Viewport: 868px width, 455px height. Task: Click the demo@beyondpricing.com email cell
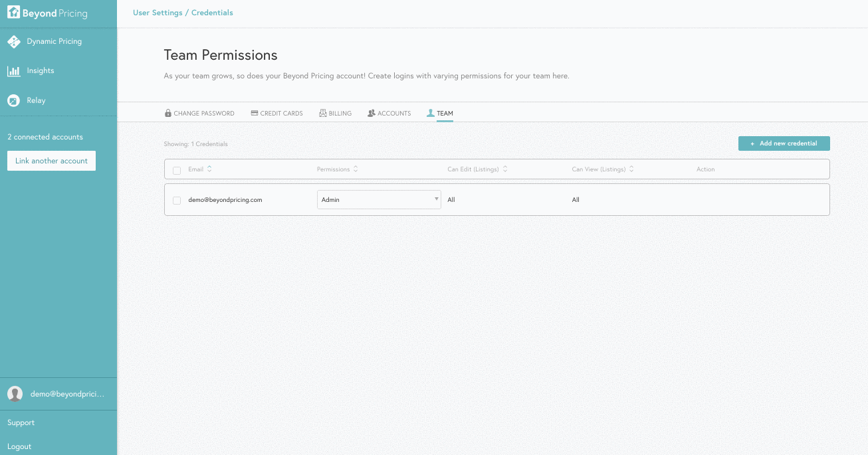(x=225, y=200)
